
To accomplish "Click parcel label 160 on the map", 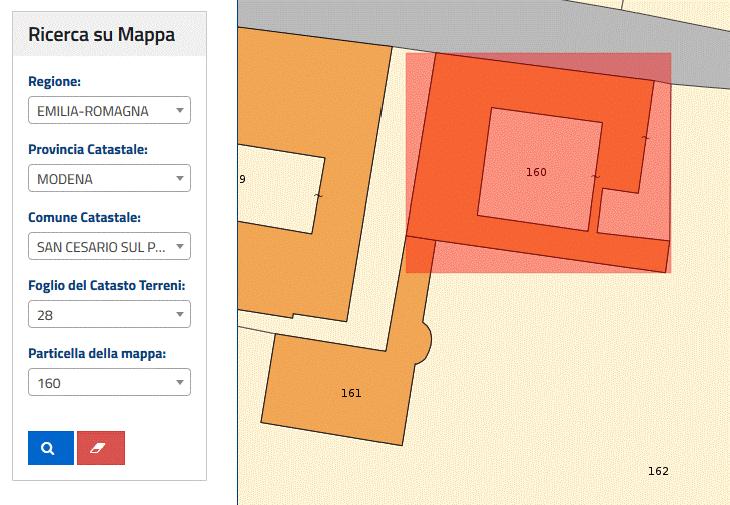I will 536,172.
